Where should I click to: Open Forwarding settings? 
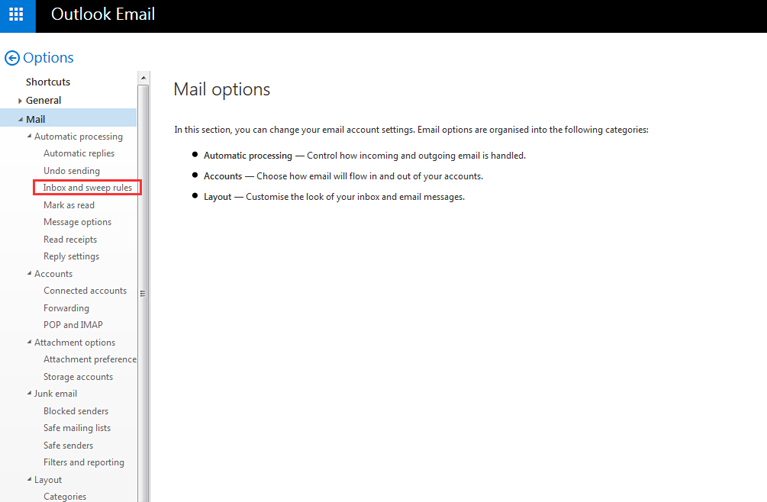[x=66, y=308]
